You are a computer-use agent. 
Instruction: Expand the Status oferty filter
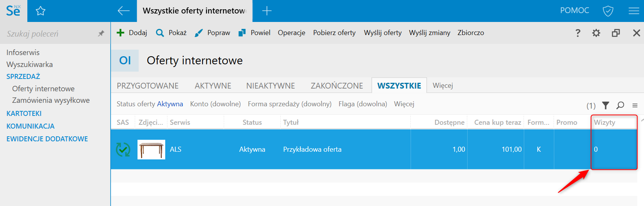tap(150, 104)
